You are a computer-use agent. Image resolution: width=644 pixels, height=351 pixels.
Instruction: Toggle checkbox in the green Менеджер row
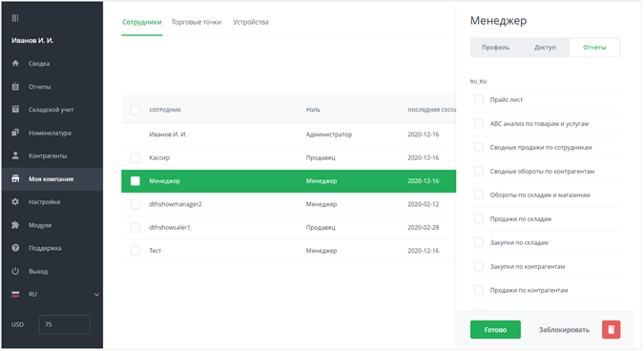coord(135,181)
